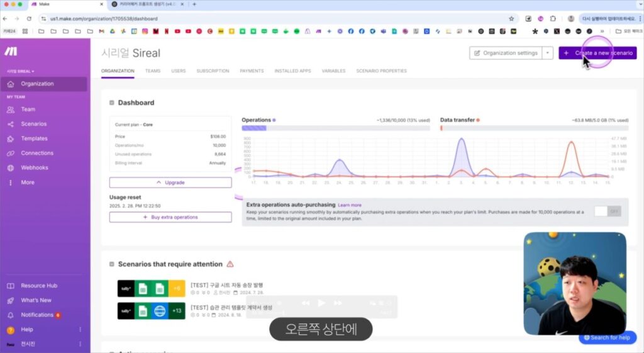This screenshot has width=644, height=353.
Task: Open the INSTALLED APPS tab
Action: (x=293, y=71)
